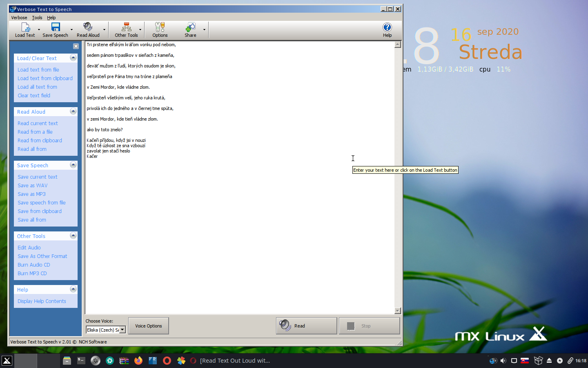Click the Slovak keyboard flag tray icon
Viewport: 588px width, 368px height.
click(x=525, y=361)
